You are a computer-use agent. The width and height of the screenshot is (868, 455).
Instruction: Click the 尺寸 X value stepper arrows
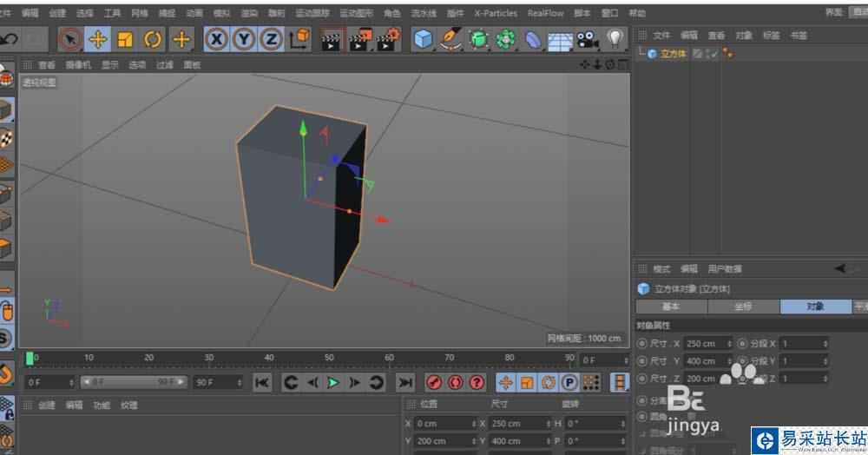point(729,344)
